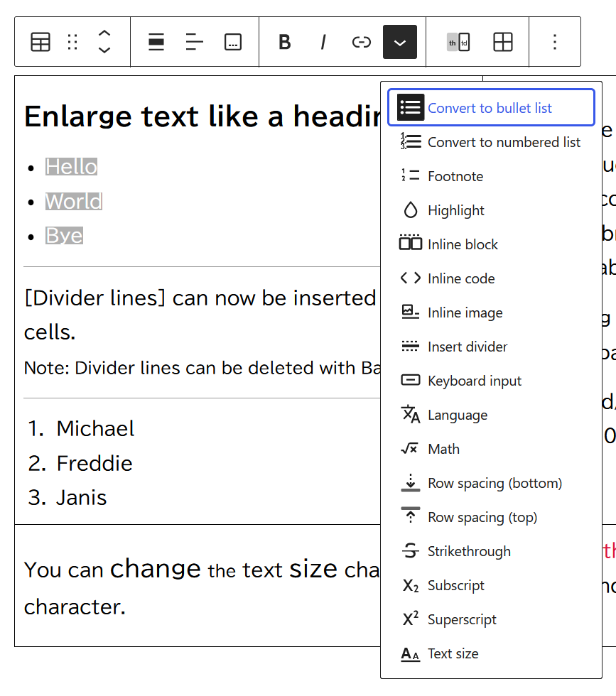Open the three-dot options menu
This screenshot has width=616, height=696.
[555, 42]
